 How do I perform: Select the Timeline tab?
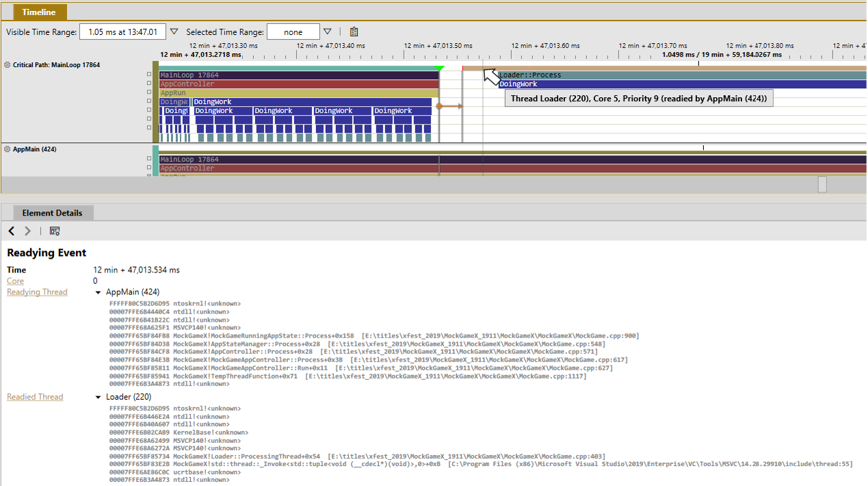40,12
